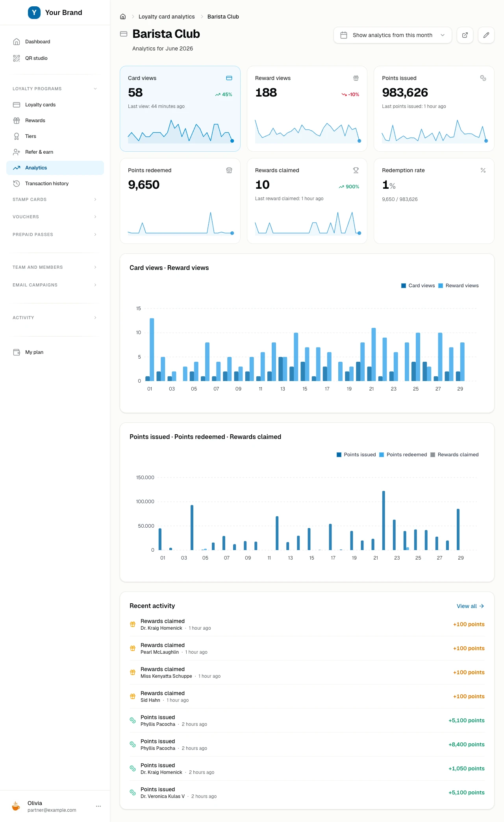Click the Tiers badge icon
This screenshot has height=822, width=504.
click(x=17, y=136)
